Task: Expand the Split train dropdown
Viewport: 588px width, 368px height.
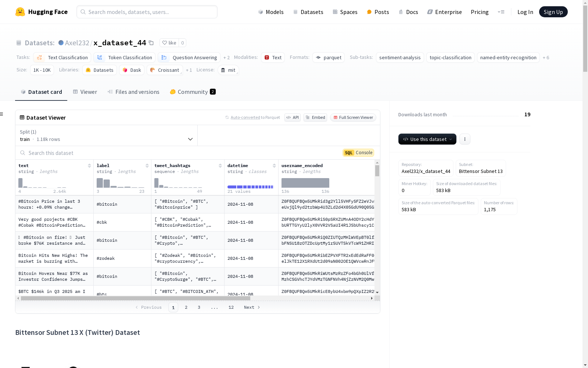Action: coord(106,135)
